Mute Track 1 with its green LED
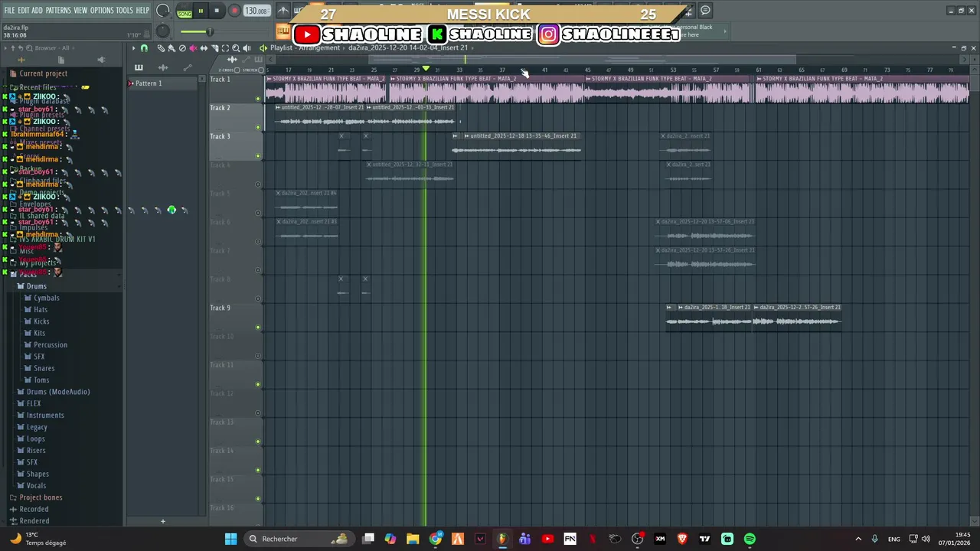This screenshot has width=980, height=551. point(258,99)
